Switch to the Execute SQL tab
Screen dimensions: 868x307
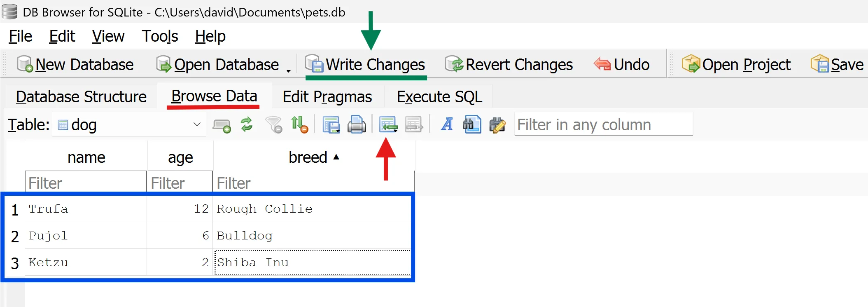(439, 97)
